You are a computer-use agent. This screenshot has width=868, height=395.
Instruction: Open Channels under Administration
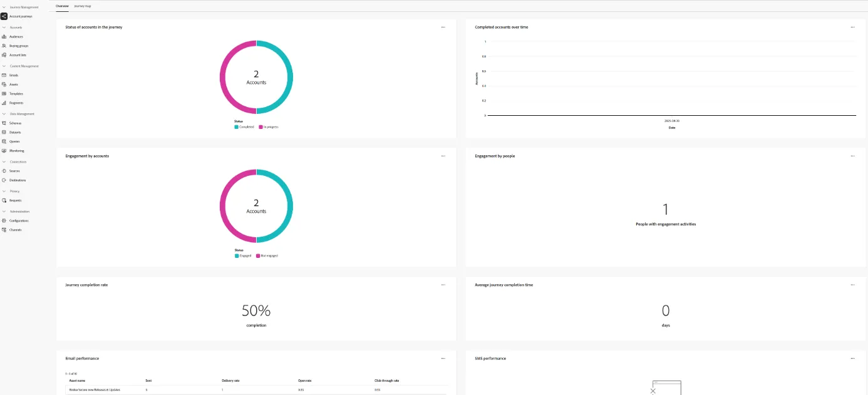(16, 230)
